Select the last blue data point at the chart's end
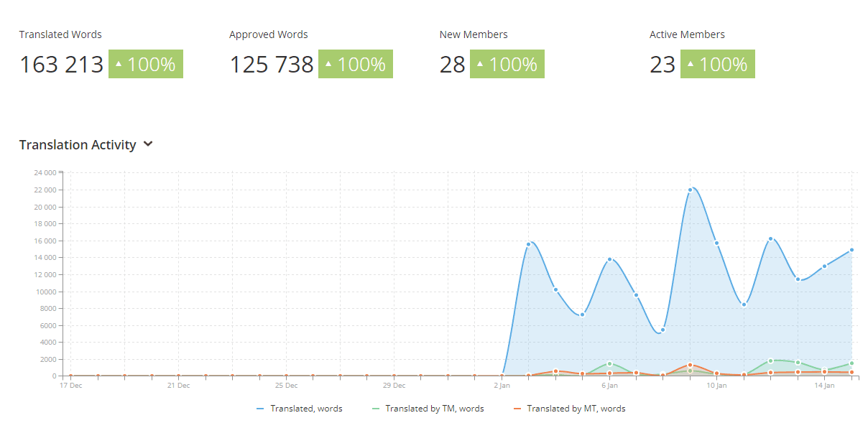Image resolution: width=868 pixels, height=428 pixels. [x=851, y=250]
